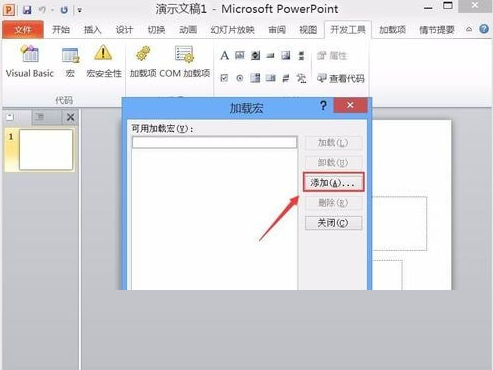493x370 pixels.
Task: Click the 删除(R) button
Action: point(333,203)
